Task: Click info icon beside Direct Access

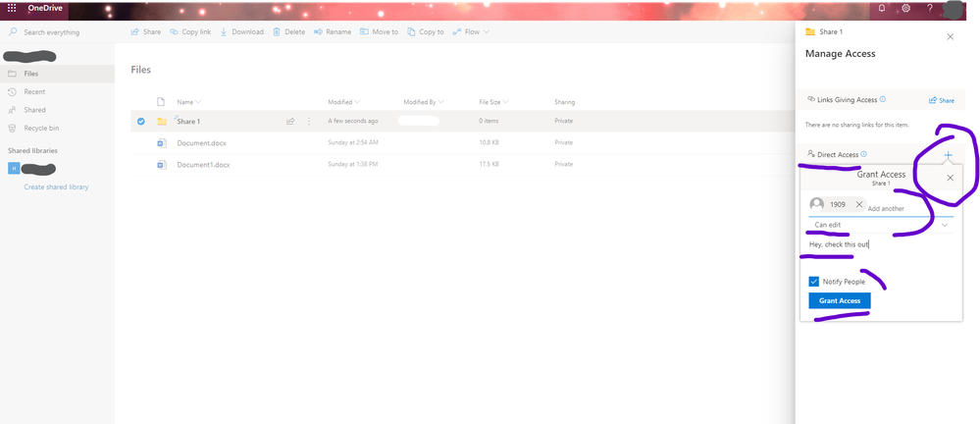Action: click(863, 154)
